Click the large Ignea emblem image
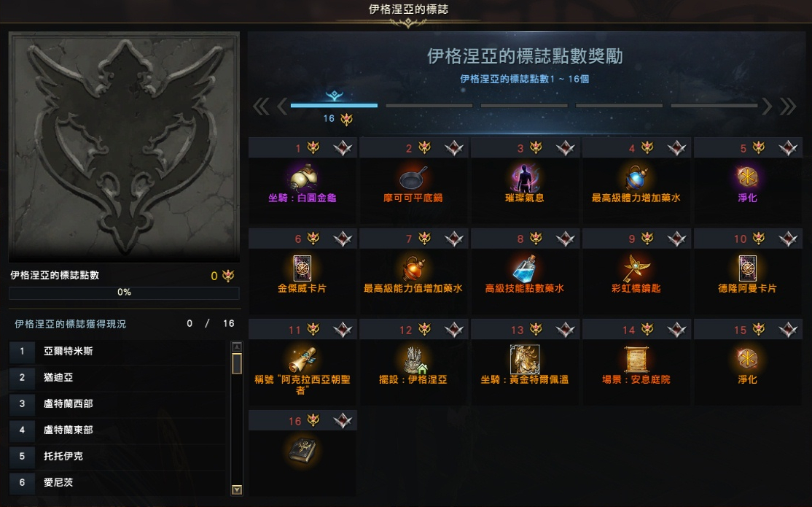This screenshot has height=507, width=812. 125,147
